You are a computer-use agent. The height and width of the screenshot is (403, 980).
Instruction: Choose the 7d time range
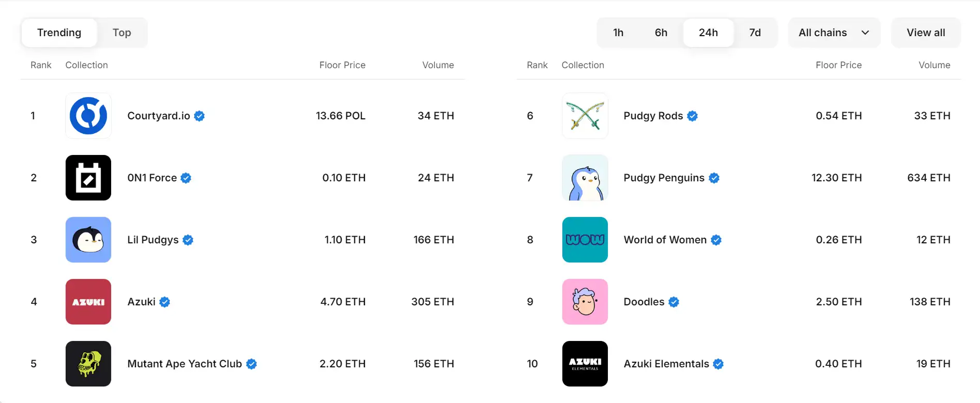755,33
